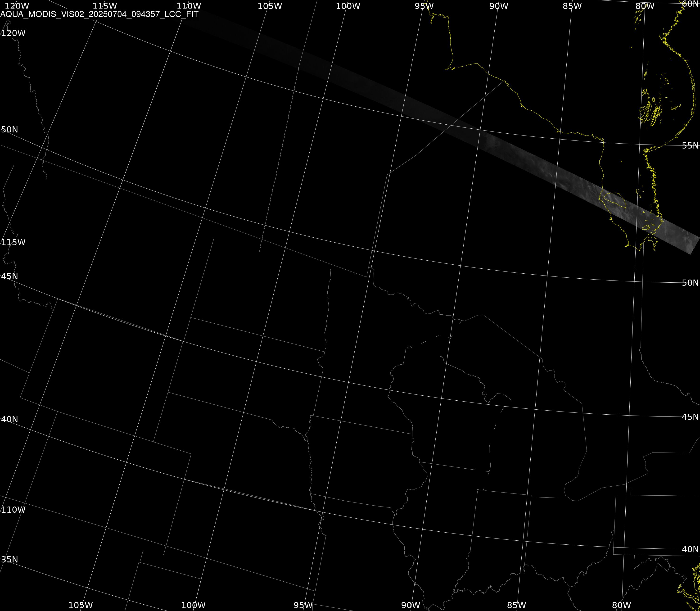The height and width of the screenshot is (611, 700).
Task: Click the 90W label along the top edge
Action: point(499,6)
